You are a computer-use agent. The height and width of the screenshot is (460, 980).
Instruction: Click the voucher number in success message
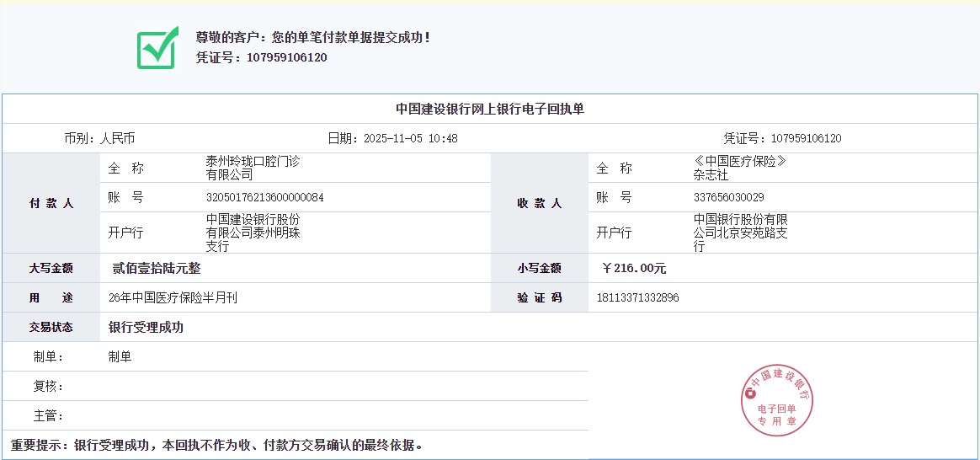click(x=286, y=57)
